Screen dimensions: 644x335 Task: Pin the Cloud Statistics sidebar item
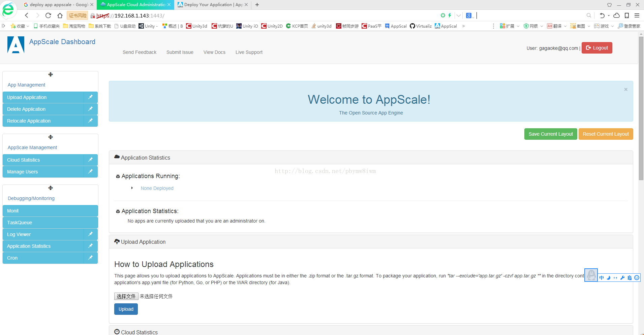tap(90, 160)
